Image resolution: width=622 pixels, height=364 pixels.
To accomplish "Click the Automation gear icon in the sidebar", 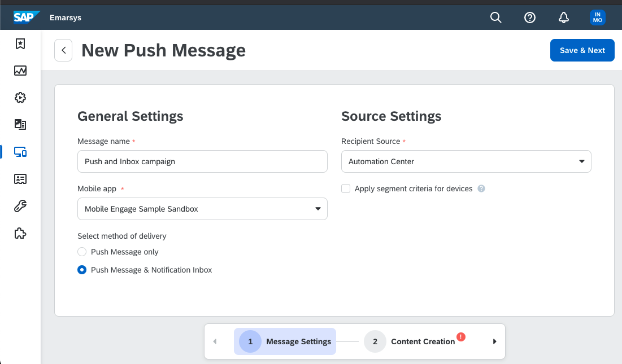I will coord(20,98).
